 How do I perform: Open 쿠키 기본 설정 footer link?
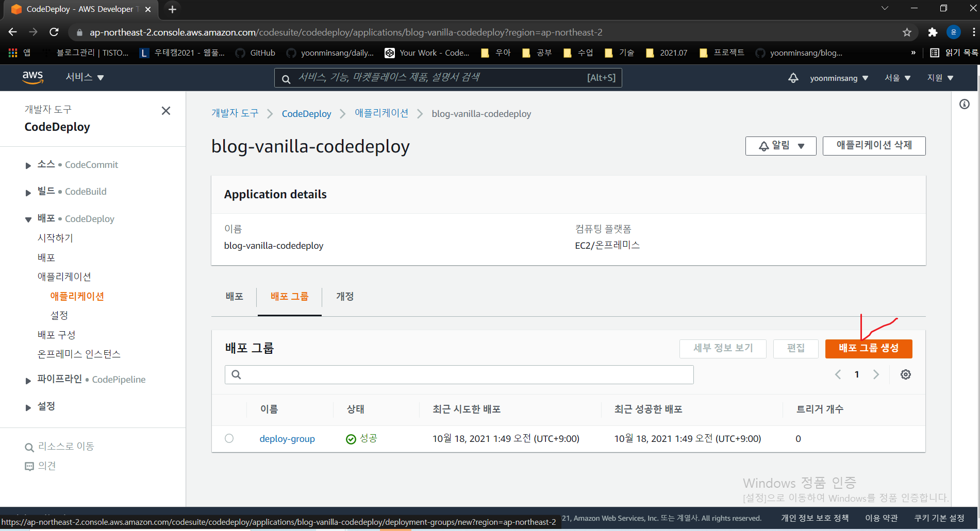[x=939, y=518]
